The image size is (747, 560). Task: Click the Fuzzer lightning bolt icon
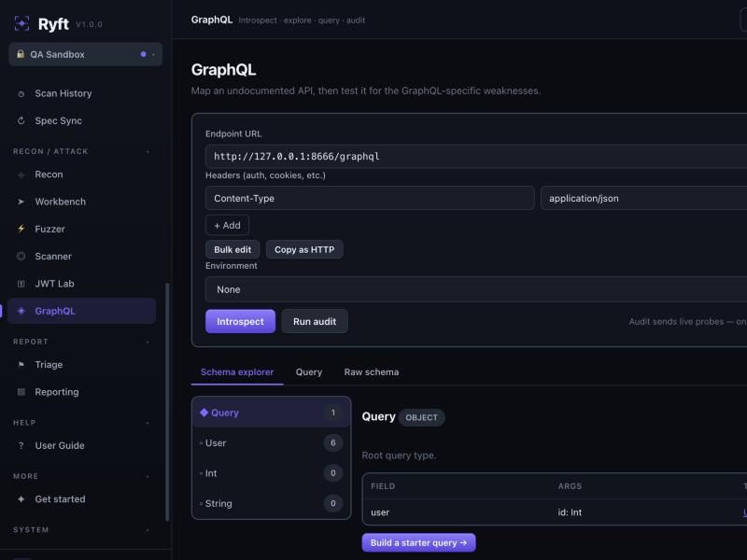[21, 229]
